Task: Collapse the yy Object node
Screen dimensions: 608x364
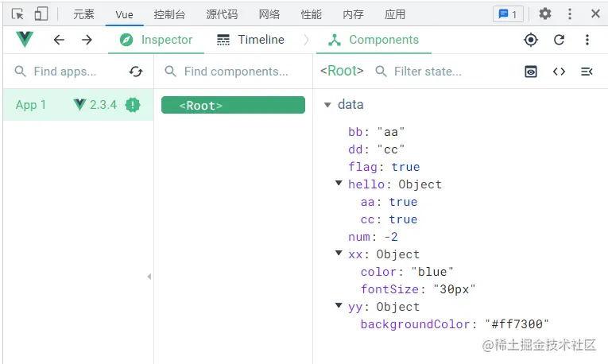Action: click(x=339, y=307)
